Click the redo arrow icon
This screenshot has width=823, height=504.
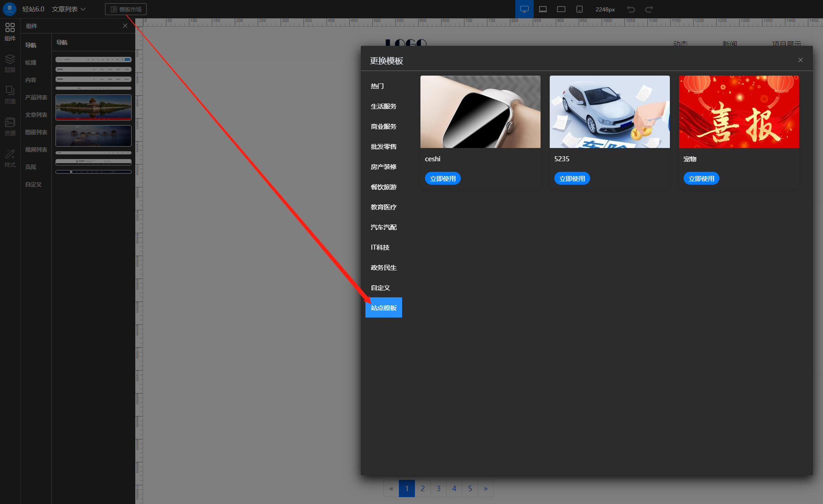click(x=649, y=9)
